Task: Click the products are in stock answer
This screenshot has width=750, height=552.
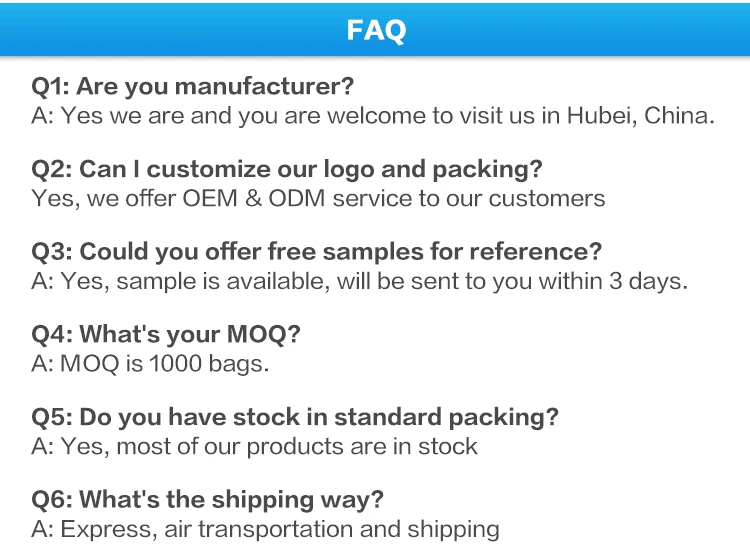Action: pos(254,447)
